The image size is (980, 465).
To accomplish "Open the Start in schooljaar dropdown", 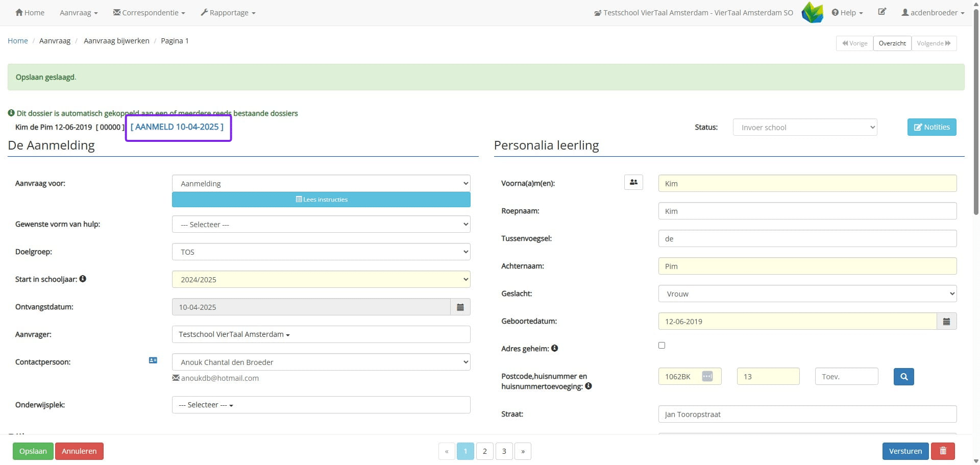I will (x=321, y=279).
